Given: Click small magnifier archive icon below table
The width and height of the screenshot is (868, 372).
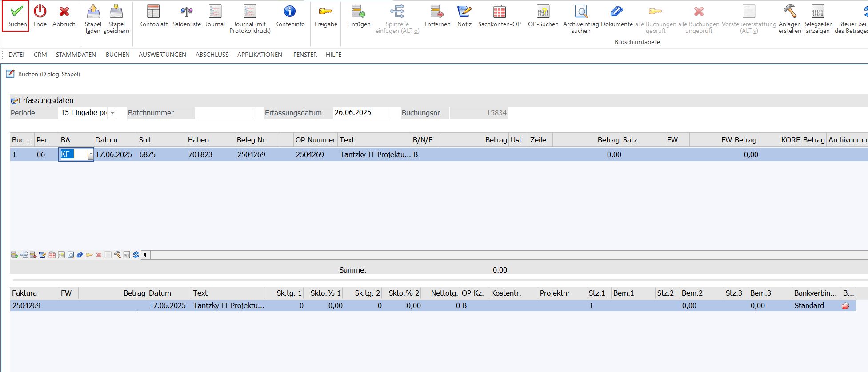Looking at the screenshot, I should coord(71,255).
